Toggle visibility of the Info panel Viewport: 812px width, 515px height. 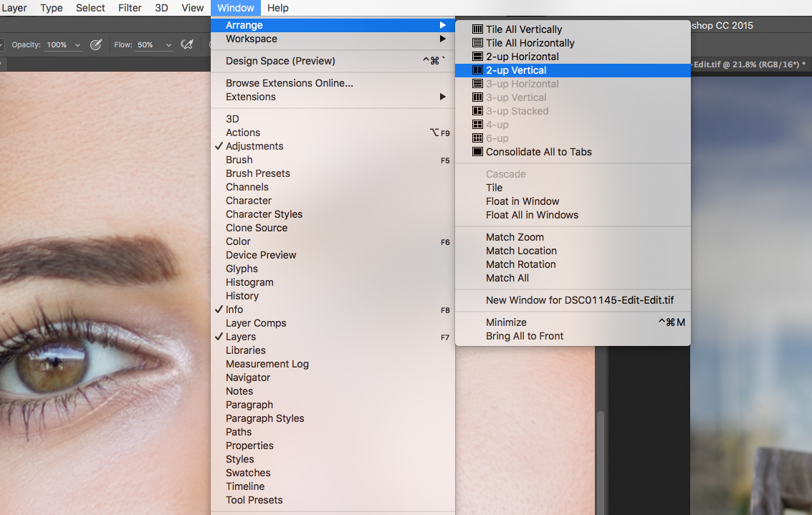point(219,309)
